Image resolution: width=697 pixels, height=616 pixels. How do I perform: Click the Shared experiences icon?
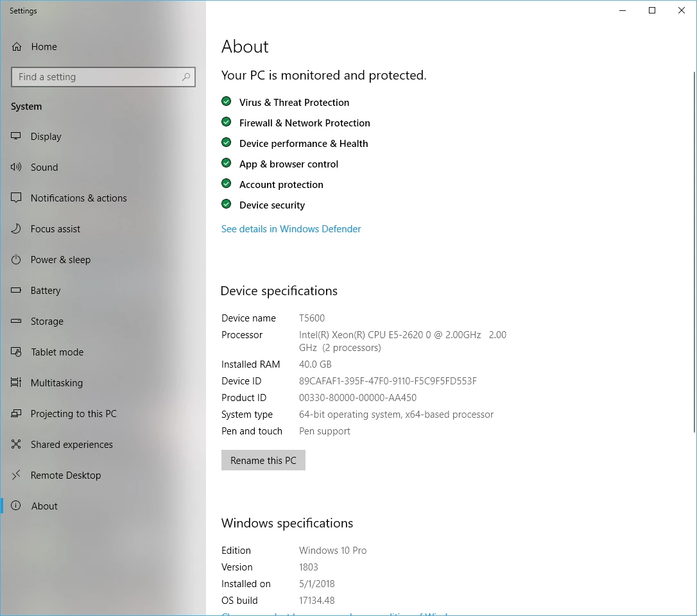pos(16,444)
